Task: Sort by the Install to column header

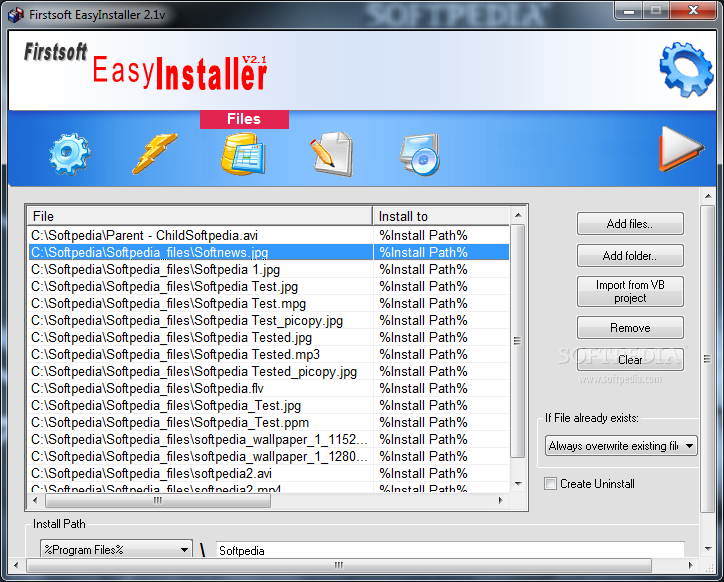Action: coord(441,216)
